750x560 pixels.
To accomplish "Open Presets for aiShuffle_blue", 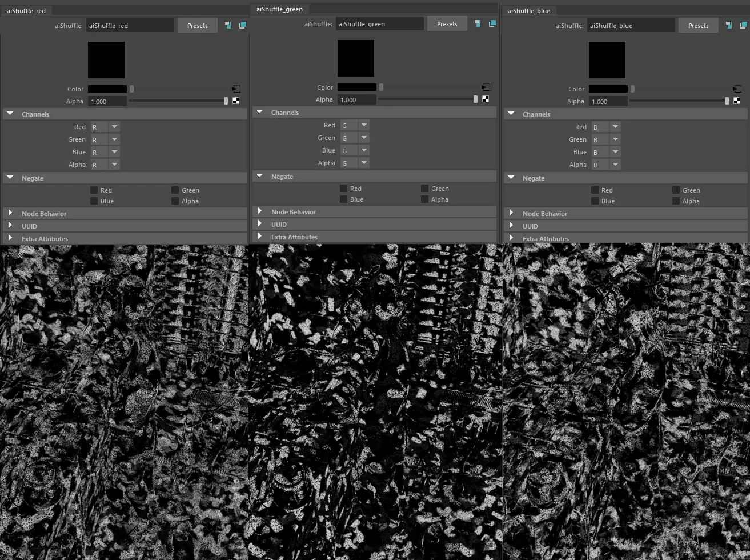I will click(699, 25).
